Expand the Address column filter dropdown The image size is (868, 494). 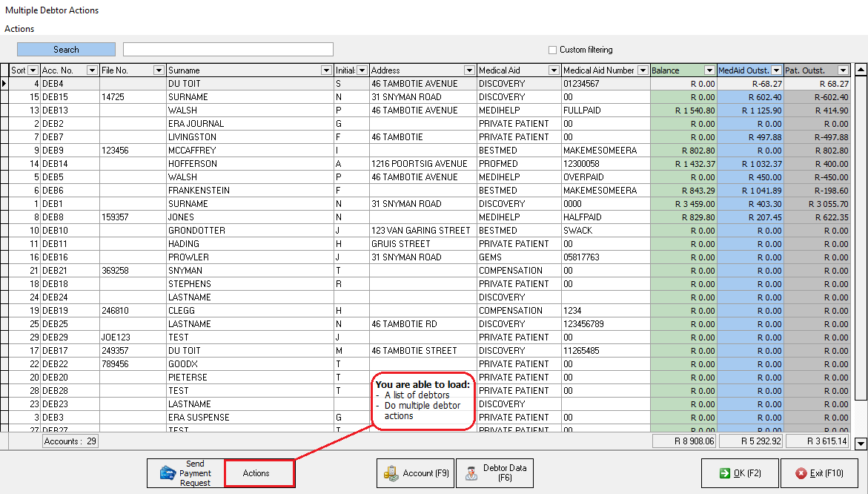468,70
